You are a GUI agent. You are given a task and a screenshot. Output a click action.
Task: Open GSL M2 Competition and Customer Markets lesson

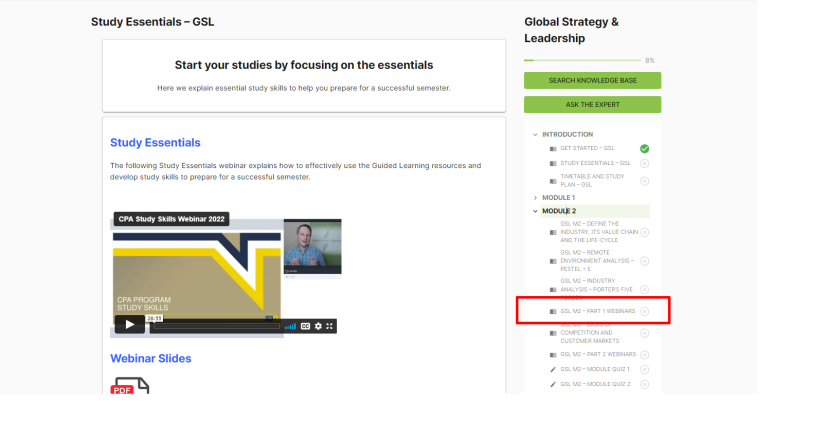[x=590, y=333]
